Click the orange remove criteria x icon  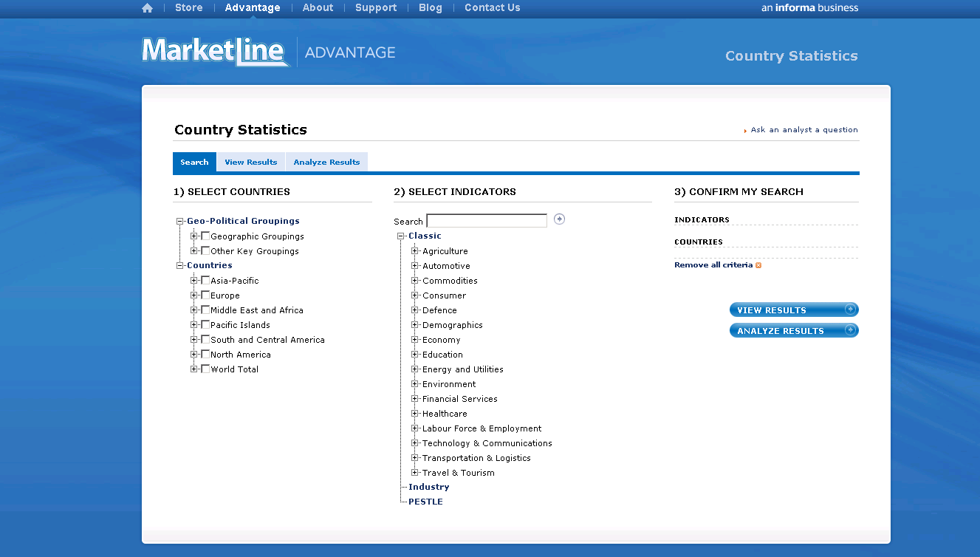(758, 265)
